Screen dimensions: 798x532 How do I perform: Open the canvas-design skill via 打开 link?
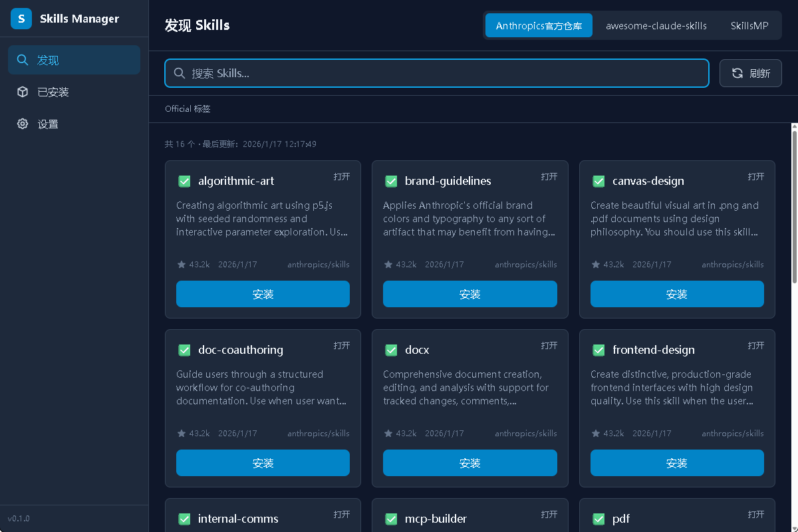click(756, 177)
